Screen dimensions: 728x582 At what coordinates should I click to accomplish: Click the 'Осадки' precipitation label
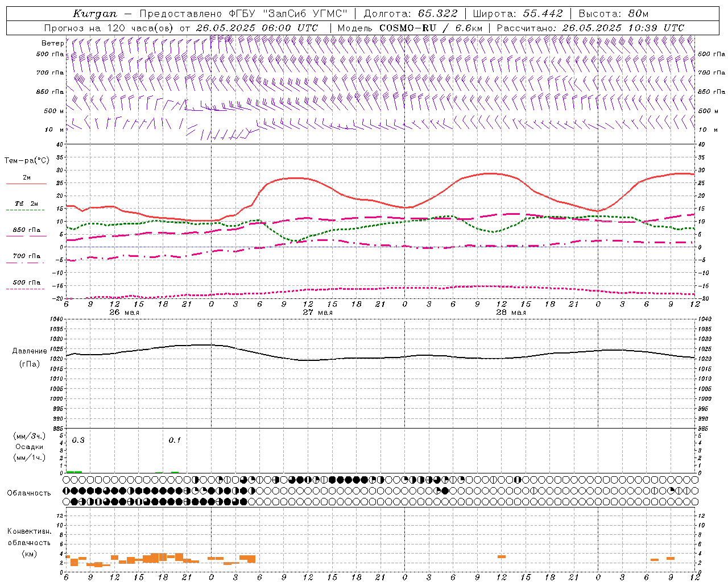click(30, 447)
